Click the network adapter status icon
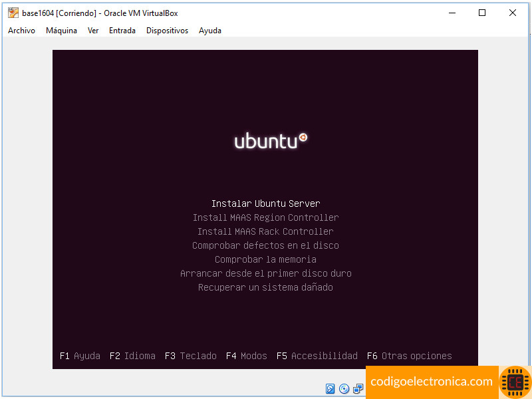 (358, 388)
